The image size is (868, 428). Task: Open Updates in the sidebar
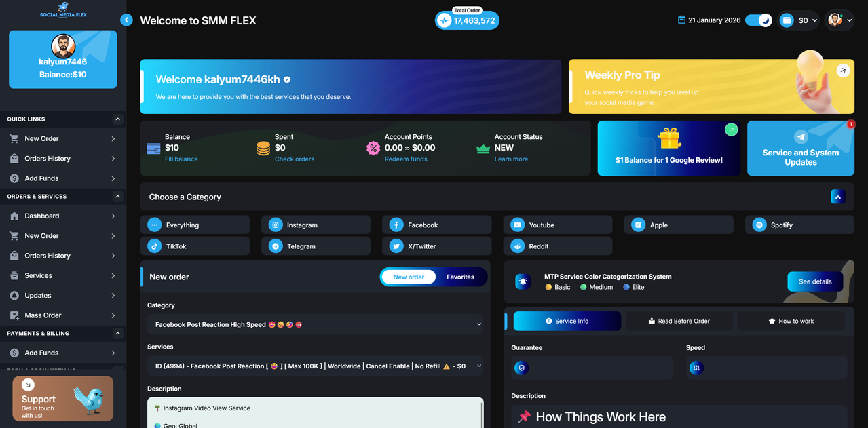(x=63, y=296)
